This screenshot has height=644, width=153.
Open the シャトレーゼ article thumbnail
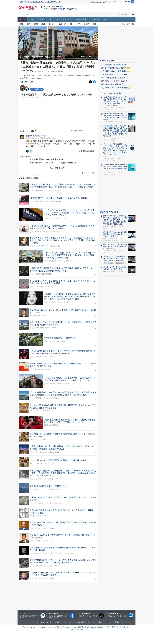click(31, 214)
